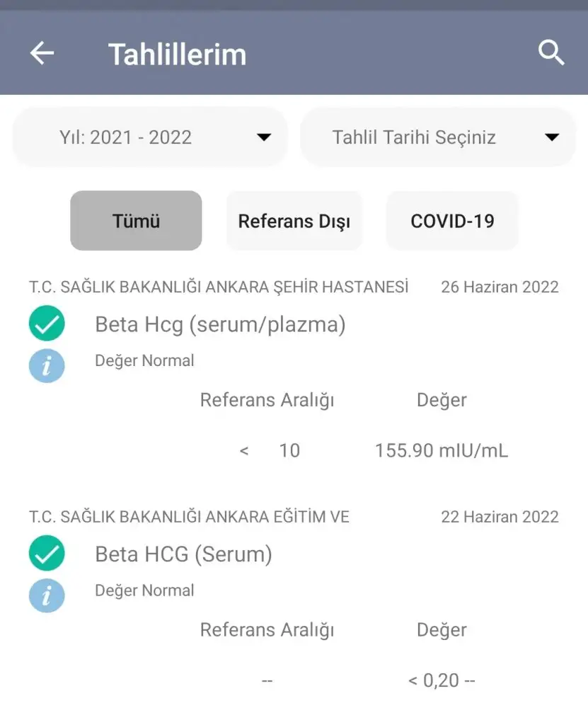Open search with the magnifier icon
The height and width of the screenshot is (725, 588).
click(551, 52)
